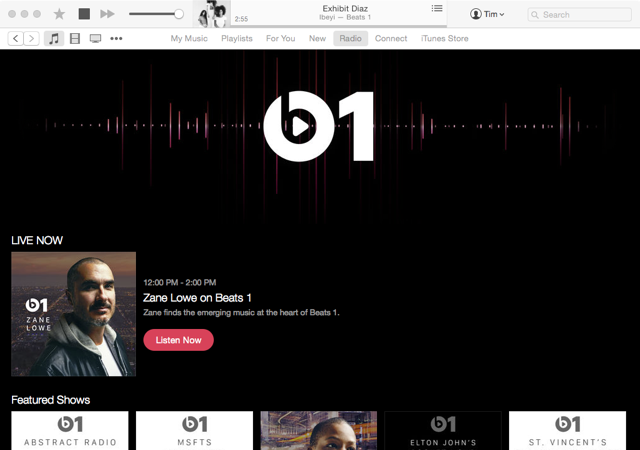Viewport: 640px width, 450px height.
Task: Open the Abstract Radio featured show
Action: click(70, 430)
